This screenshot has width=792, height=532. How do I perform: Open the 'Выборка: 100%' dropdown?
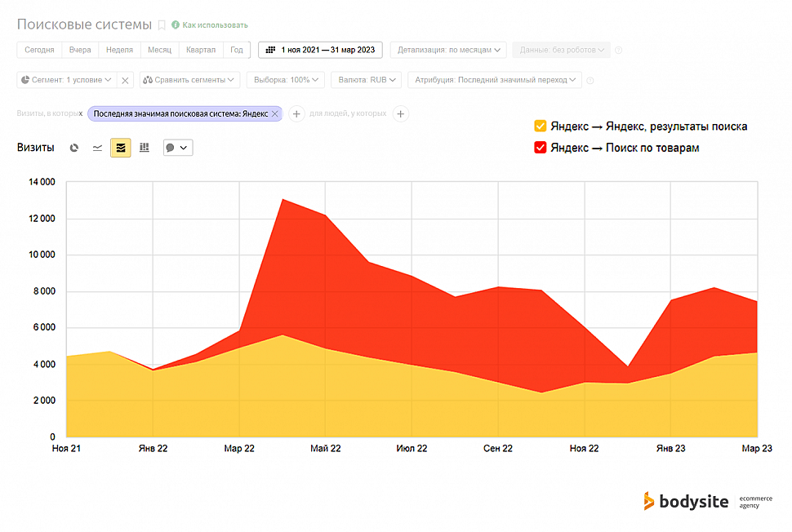(x=286, y=80)
